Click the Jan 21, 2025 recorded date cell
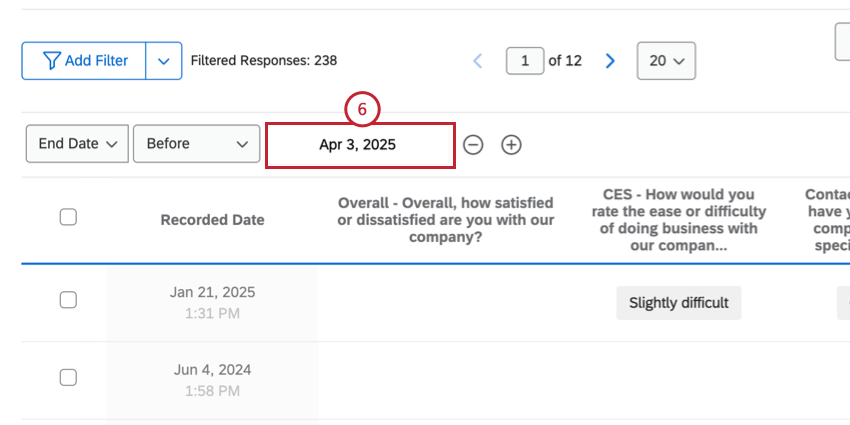The height and width of the screenshot is (425, 850). [212, 301]
